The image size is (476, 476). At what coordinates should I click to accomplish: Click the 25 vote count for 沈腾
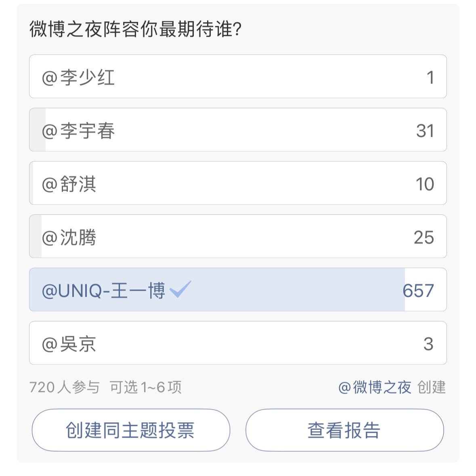click(424, 237)
